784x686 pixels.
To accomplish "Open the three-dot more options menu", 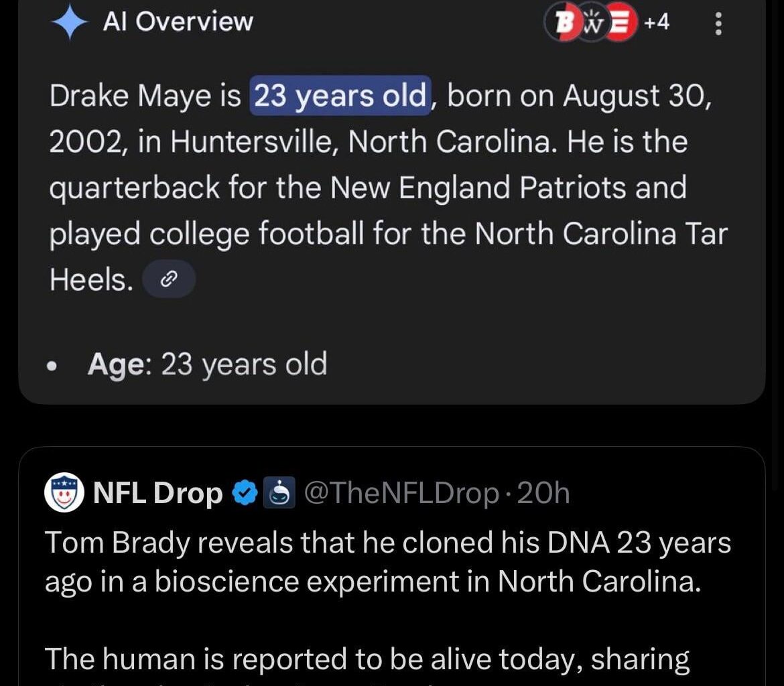I will (x=718, y=24).
